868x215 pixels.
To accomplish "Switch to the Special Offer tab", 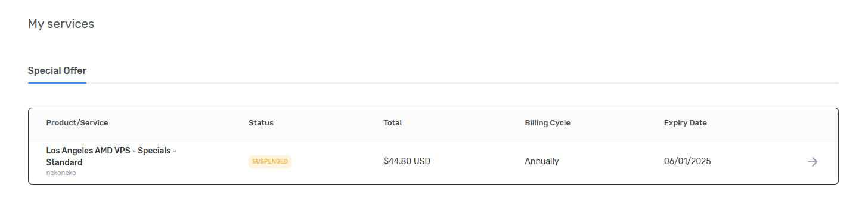I will click(x=57, y=70).
